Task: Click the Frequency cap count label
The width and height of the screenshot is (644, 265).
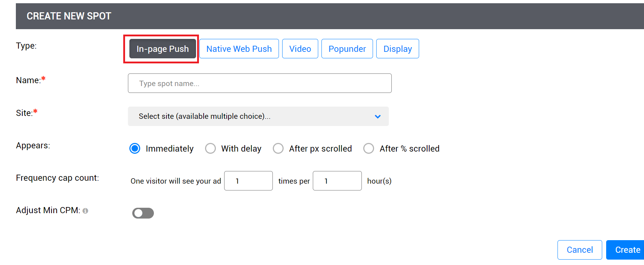Action: click(x=57, y=178)
